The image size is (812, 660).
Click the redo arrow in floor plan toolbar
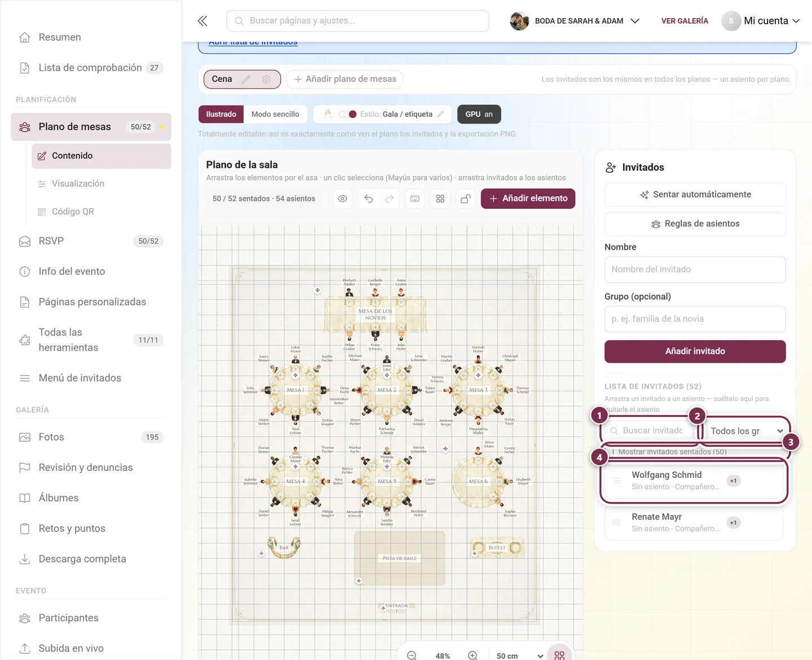coord(390,199)
